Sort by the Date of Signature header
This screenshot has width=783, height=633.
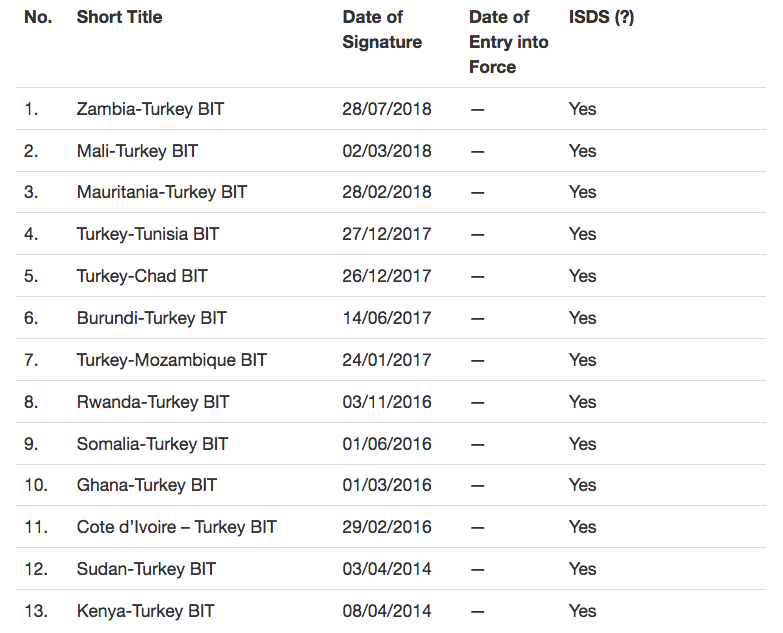coord(382,29)
